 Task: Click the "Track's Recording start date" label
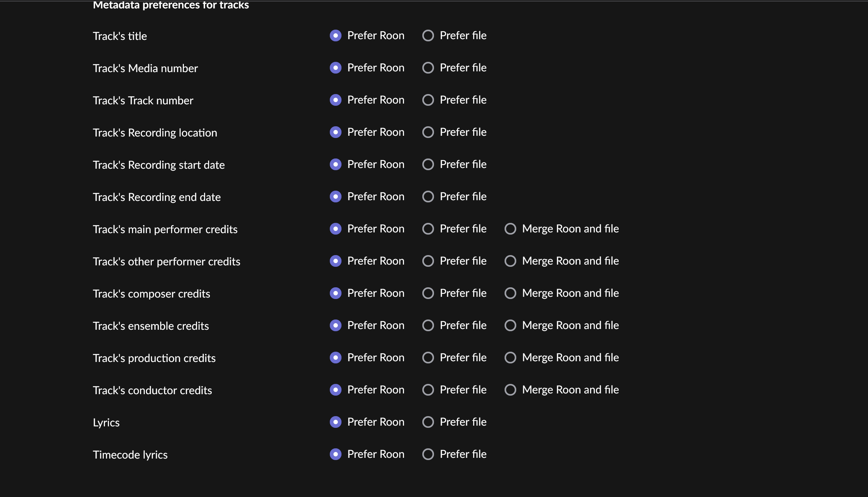pos(159,165)
